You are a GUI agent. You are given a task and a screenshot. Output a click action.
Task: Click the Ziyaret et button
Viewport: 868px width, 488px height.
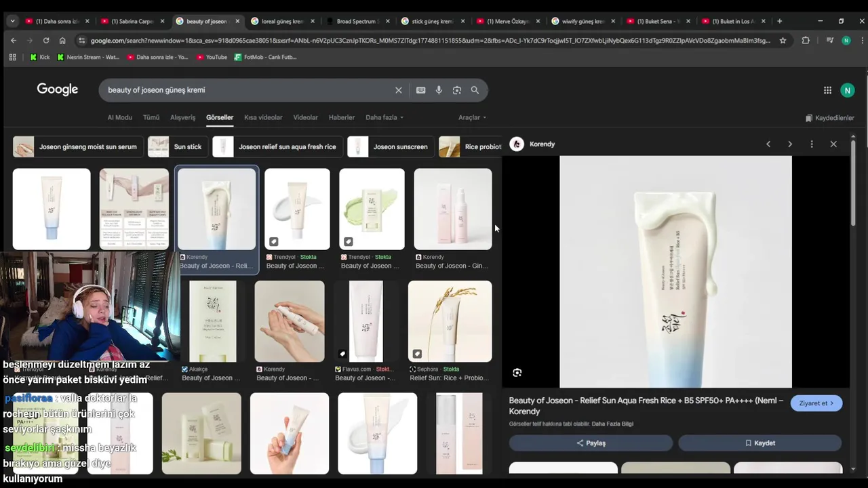click(816, 403)
